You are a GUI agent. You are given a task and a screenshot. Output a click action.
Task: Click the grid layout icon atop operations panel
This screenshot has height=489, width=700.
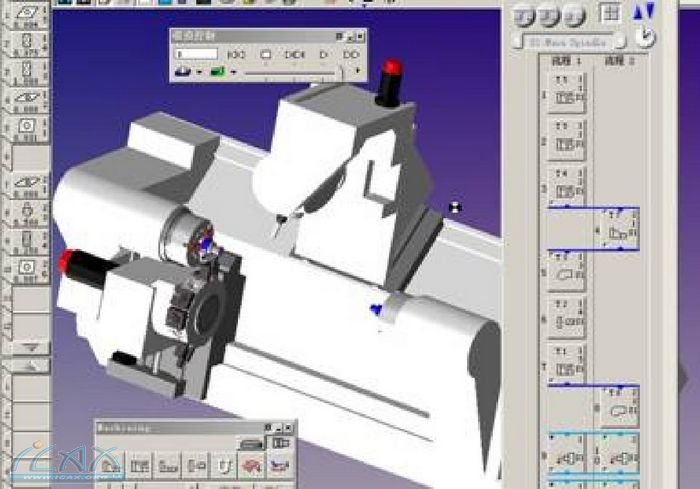[609, 13]
